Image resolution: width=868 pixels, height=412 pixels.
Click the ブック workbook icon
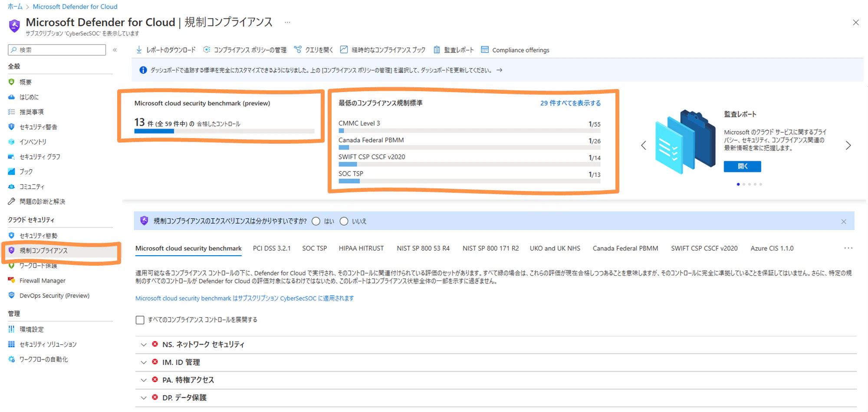(12, 171)
